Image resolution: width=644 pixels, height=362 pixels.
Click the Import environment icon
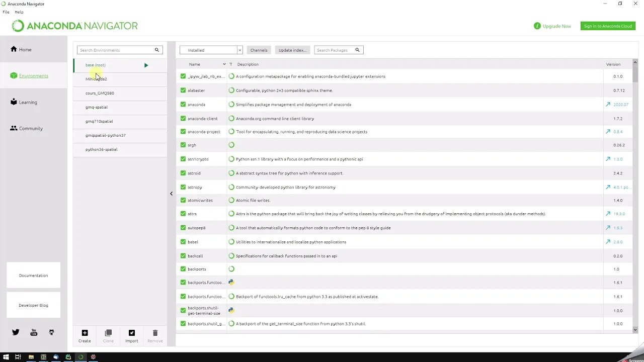pyautogui.click(x=132, y=333)
